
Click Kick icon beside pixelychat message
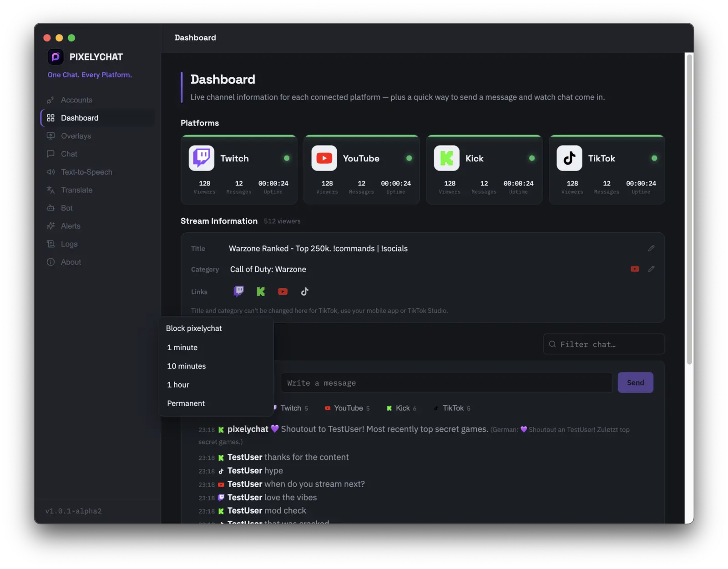(221, 430)
